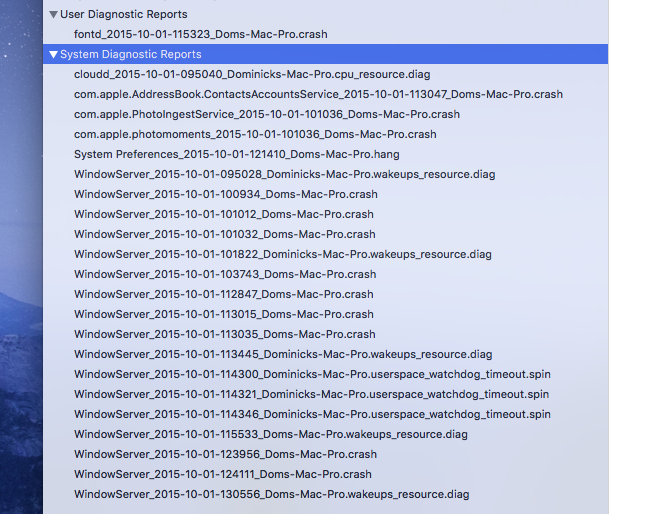The height and width of the screenshot is (514, 651).
Task: Select com.apple.photomoments crash report
Action: coord(255,134)
